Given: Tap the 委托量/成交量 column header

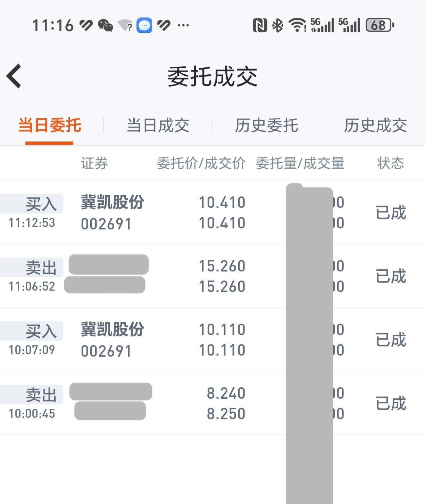Looking at the screenshot, I should [300, 163].
